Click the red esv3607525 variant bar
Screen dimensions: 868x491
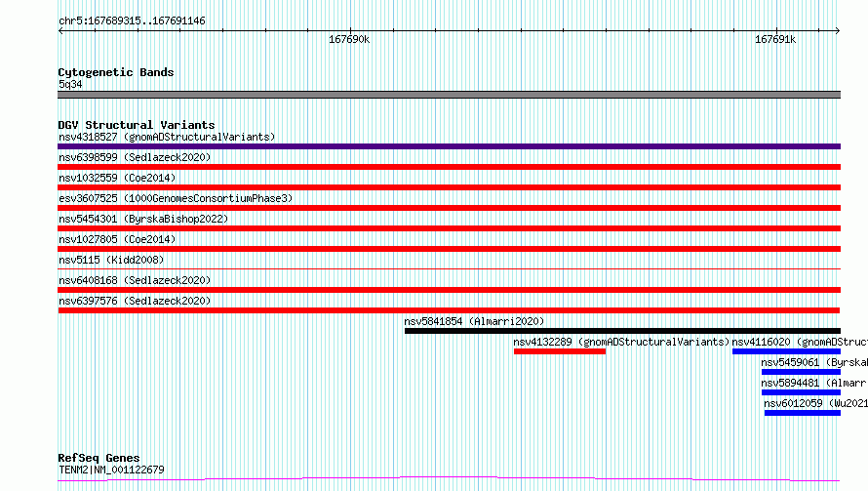[449, 208]
